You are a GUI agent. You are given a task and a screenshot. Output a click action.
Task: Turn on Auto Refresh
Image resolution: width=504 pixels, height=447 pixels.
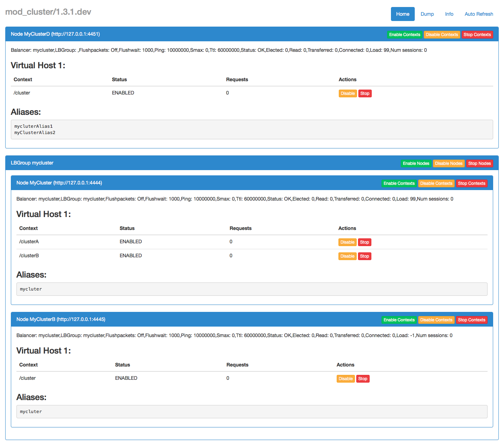pyautogui.click(x=479, y=14)
